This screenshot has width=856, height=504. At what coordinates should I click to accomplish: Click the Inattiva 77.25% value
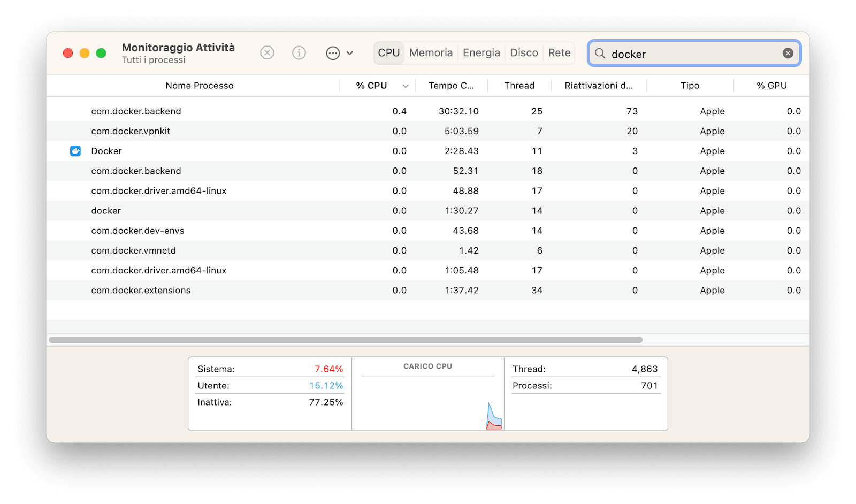coord(326,402)
